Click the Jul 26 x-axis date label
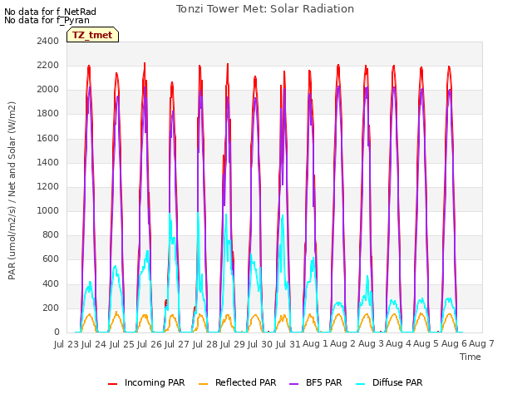Image resolution: width=532 pixels, height=399 pixels. tap(150, 344)
